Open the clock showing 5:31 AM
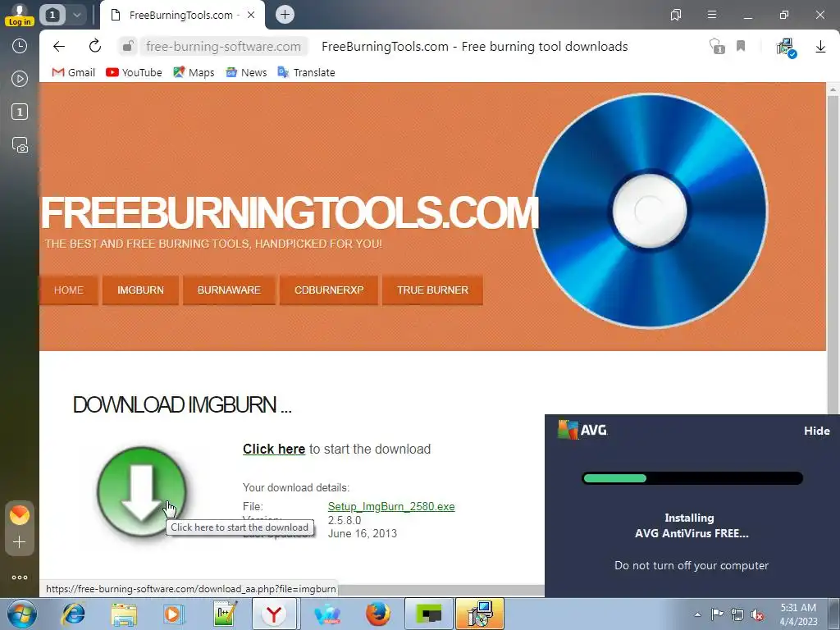The image size is (840, 630). 798,614
